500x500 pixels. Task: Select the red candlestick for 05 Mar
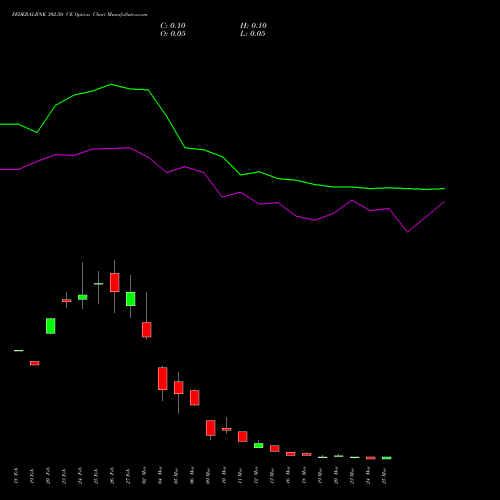click(179, 388)
